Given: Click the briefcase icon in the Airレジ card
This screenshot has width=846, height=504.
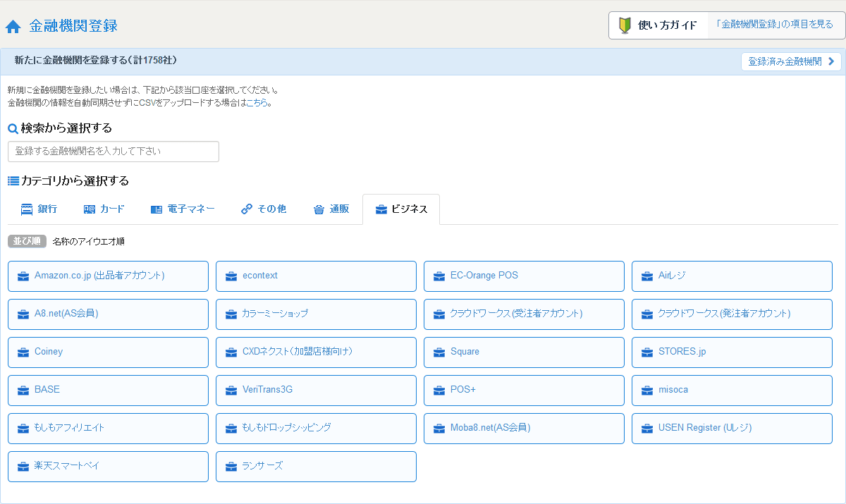Looking at the screenshot, I should click(x=647, y=276).
